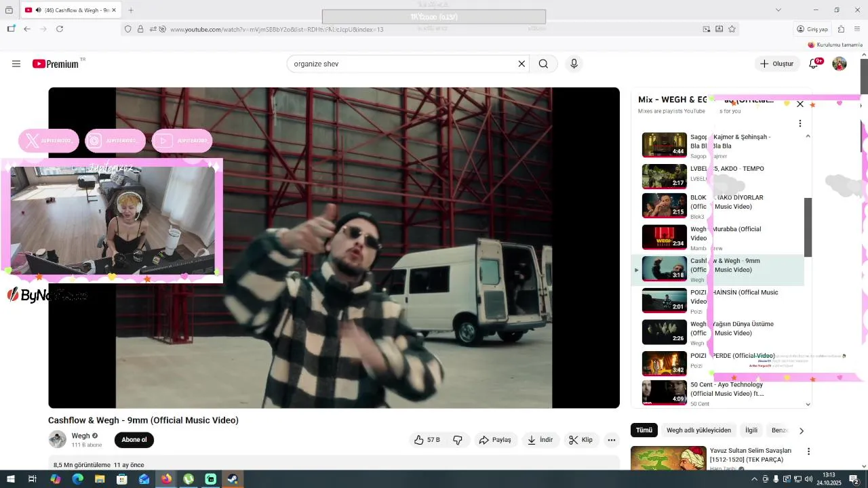The width and height of the screenshot is (868, 488).
Task: Share the video via Paylaş
Action: [x=495, y=440]
